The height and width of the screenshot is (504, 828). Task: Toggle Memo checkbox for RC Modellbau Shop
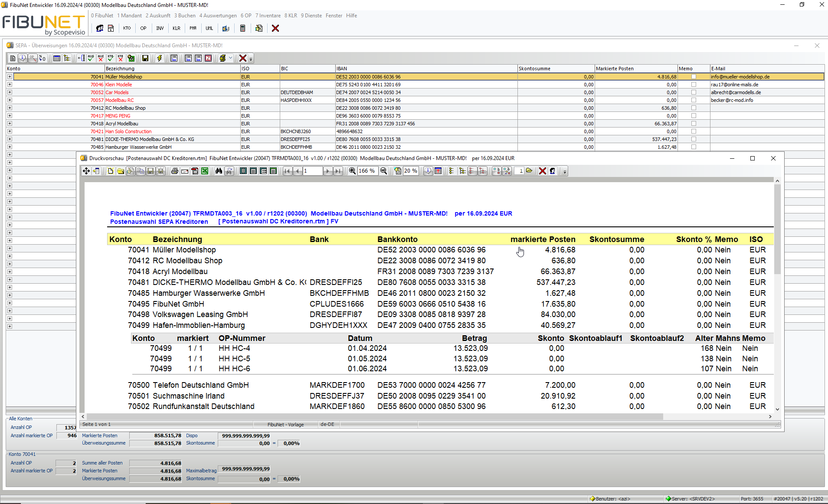(x=694, y=108)
